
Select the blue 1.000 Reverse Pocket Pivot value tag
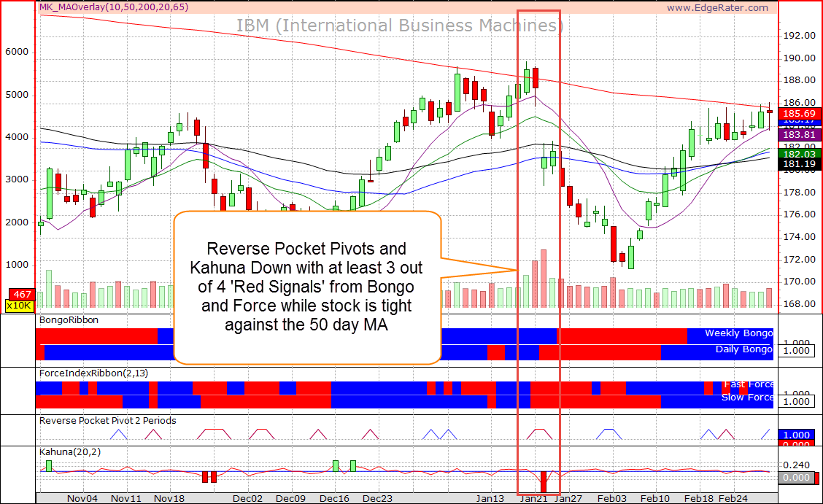pyautogui.click(x=797, y=435)
